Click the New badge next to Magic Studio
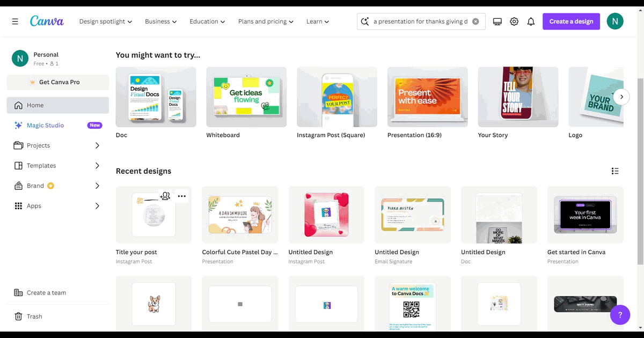This screenshot has width=644, height=338. click(x=95, y=126)
